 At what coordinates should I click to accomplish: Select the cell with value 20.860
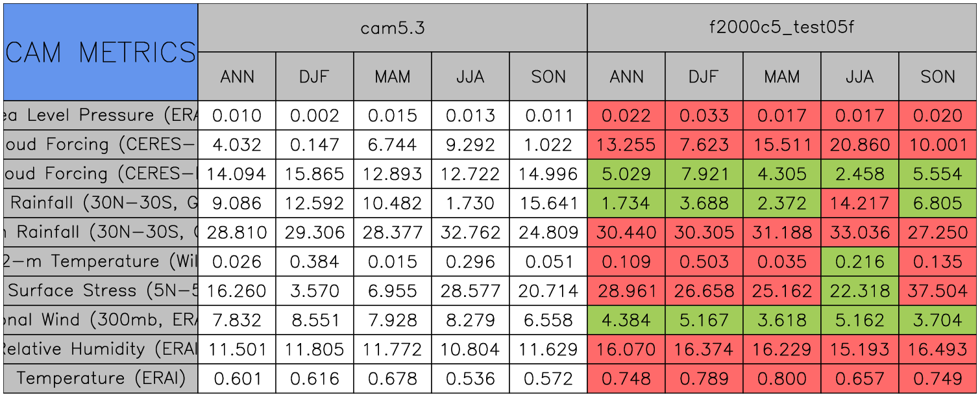pos(859,145)
